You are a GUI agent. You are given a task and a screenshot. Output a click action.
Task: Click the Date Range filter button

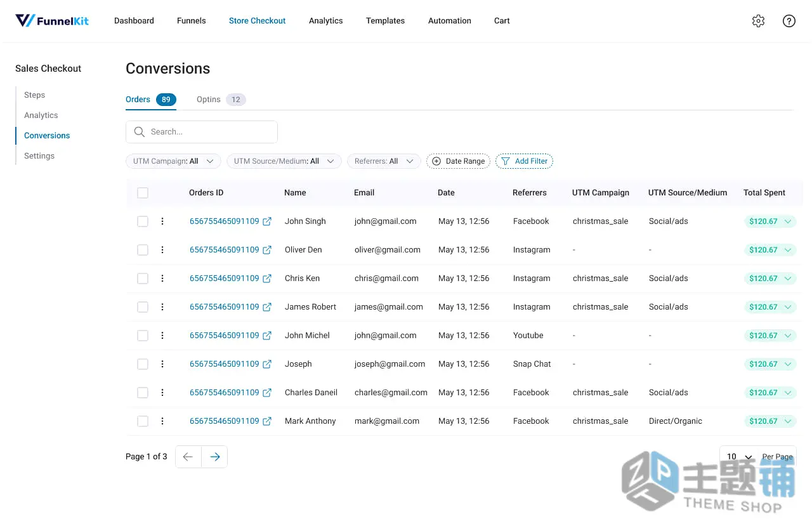click(458, 161)
